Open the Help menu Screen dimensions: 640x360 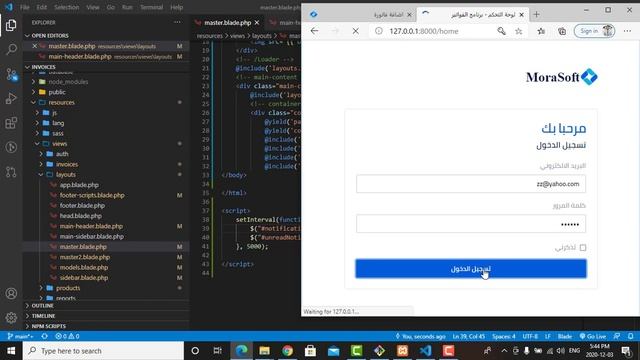point(176,7)
